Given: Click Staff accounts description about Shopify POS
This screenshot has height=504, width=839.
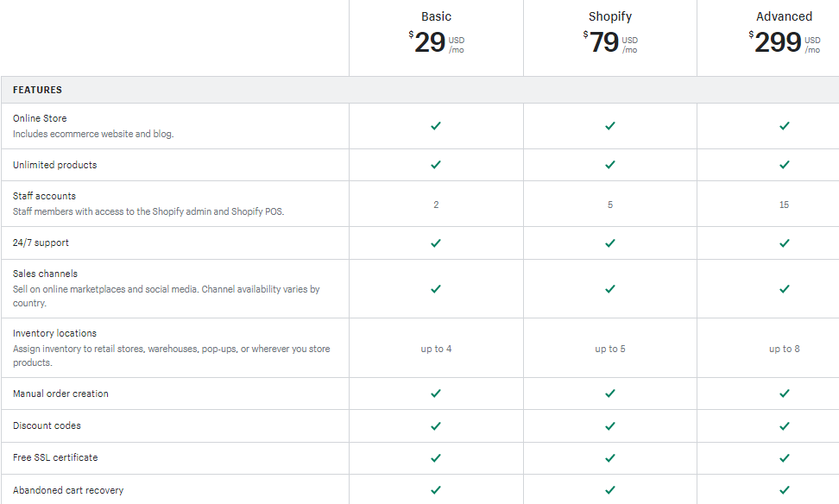Looking at the screenshot, I should (x=148, y=211).
